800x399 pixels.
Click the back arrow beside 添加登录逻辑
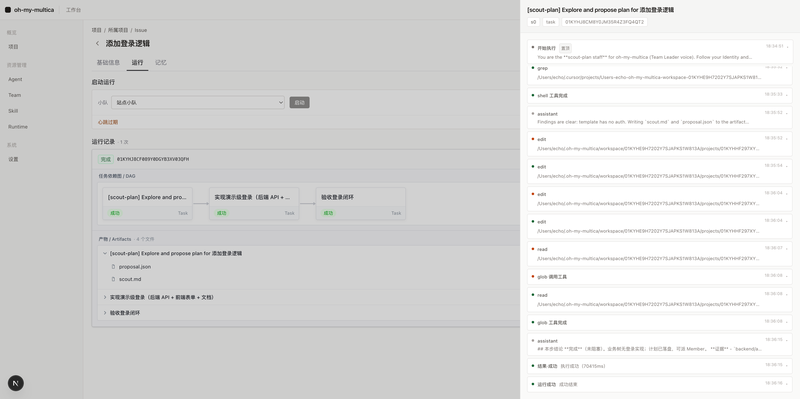[x=97, y=43]
